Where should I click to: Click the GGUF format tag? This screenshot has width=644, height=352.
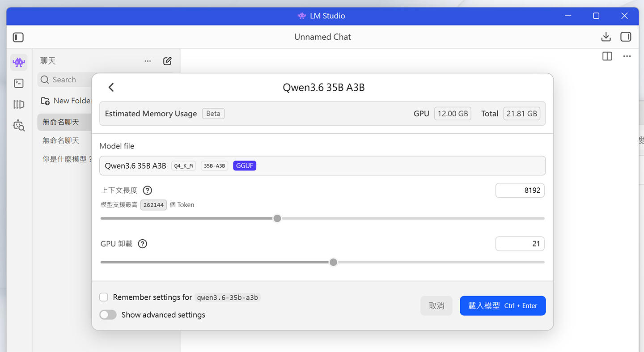(x=245, y=165)
